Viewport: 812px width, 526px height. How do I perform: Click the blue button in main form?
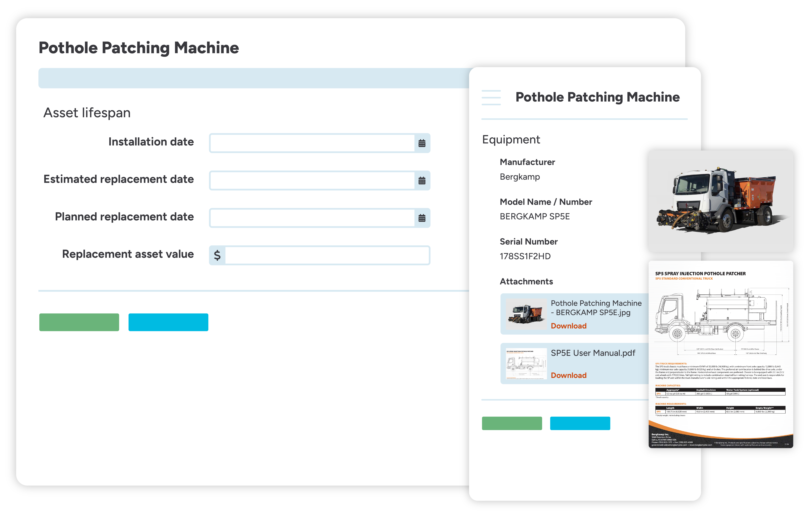(168, 322)
